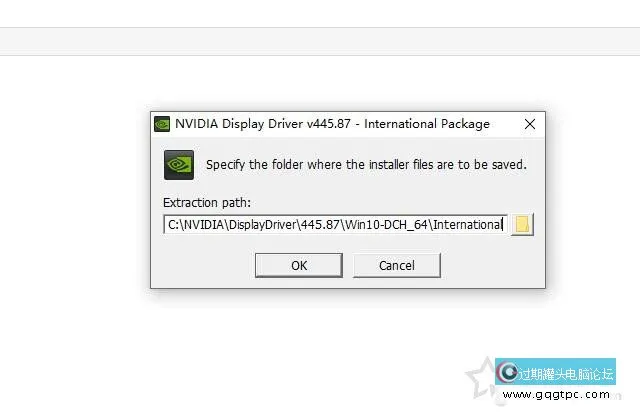Cancel the driver extraction
Screen dimensions: 640x413
[397, 265]
